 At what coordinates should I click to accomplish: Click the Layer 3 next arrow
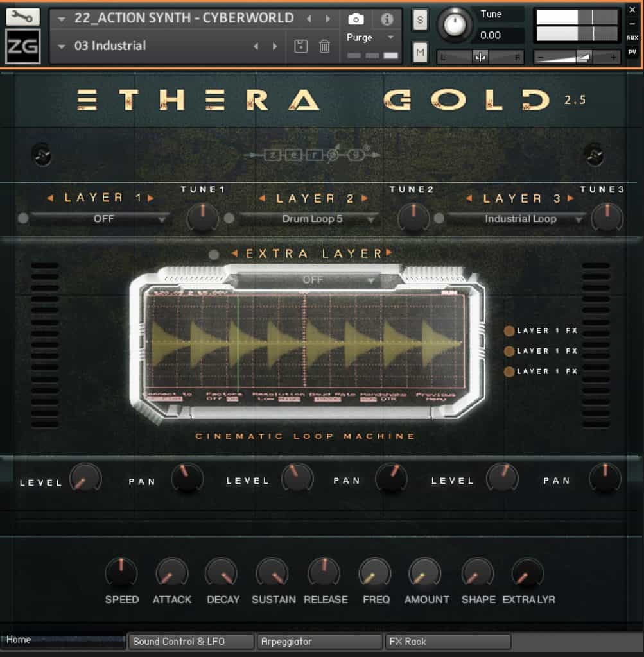pyautogui.click(x=571, y=198)
